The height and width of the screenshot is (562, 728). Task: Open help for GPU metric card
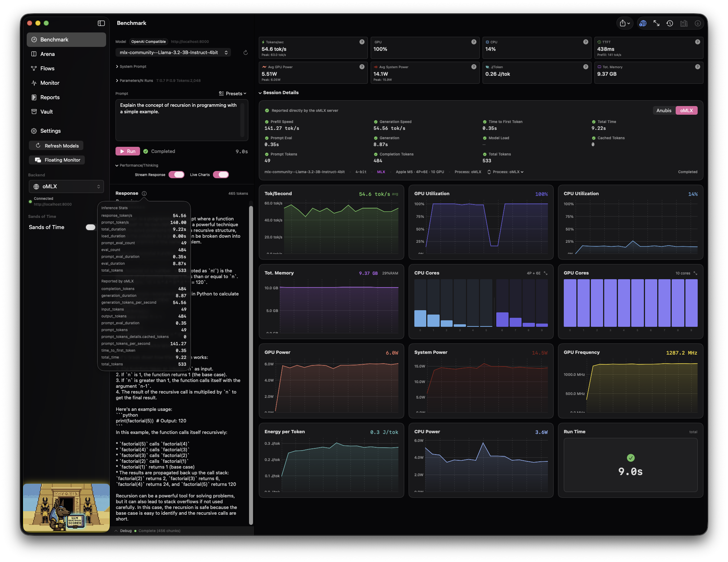coord(474,42)
